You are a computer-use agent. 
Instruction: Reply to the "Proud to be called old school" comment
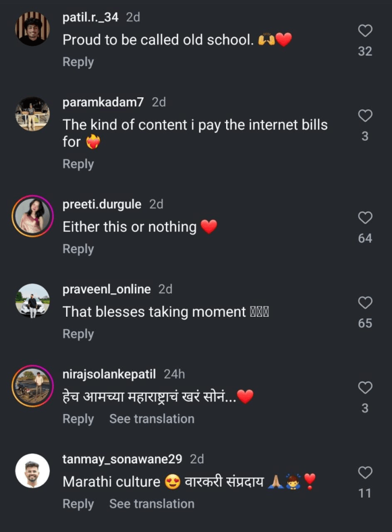tap(78, 62)
